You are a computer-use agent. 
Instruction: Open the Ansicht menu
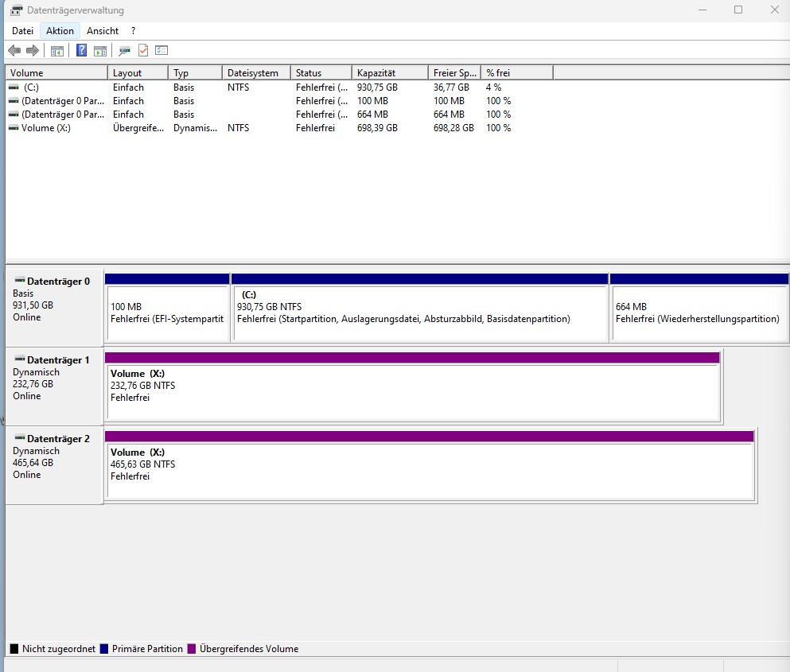pos(103,31)
